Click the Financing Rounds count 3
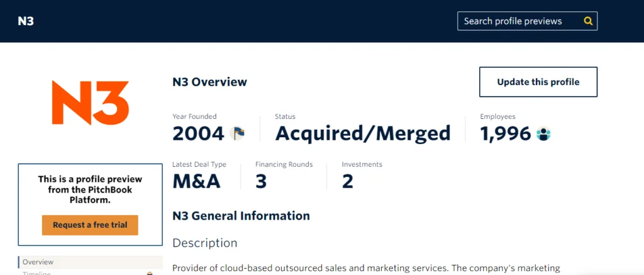This screenshot has width=644, height=275. tap(261, 181)
